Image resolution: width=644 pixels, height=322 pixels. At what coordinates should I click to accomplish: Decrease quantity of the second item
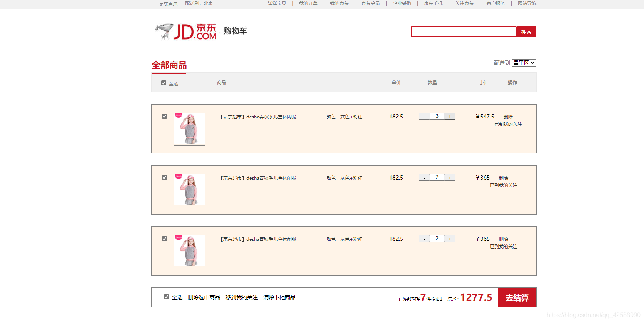click(424, 178)
